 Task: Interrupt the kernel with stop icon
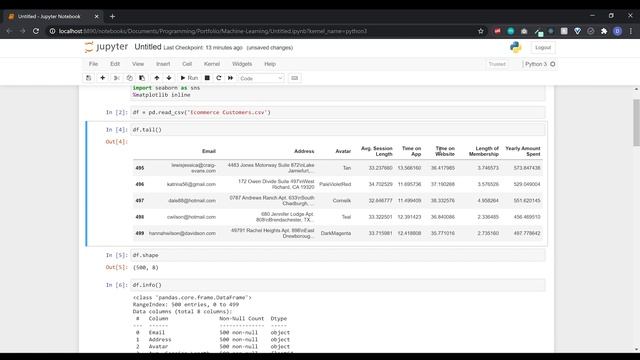[x=207, y=78]
